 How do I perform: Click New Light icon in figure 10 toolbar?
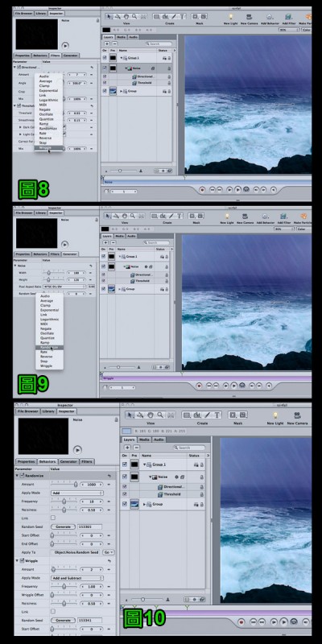[275, 415]
